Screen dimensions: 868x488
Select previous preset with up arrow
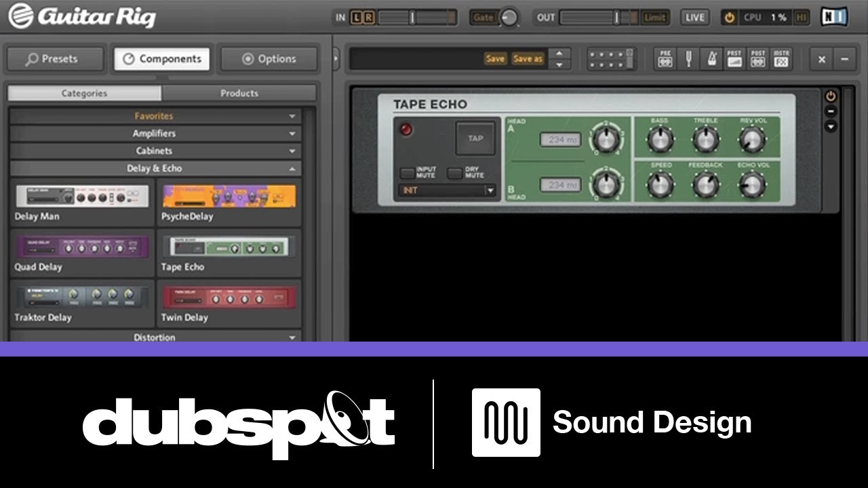[559, 54]
